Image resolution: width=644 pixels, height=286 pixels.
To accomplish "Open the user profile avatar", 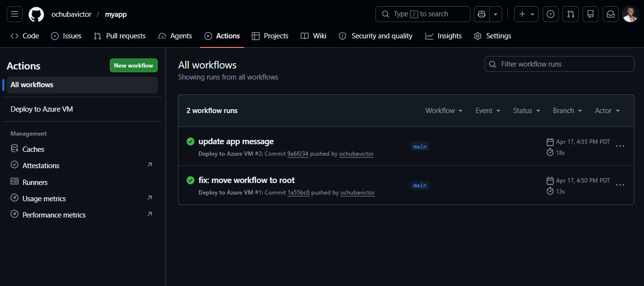I will pos(630,14).
